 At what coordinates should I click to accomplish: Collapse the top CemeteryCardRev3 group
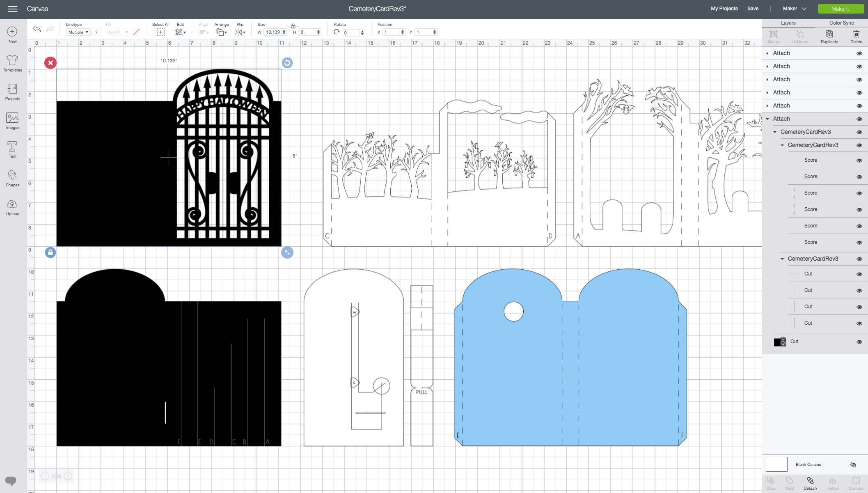pyautogui.click(x=775, y=132)
